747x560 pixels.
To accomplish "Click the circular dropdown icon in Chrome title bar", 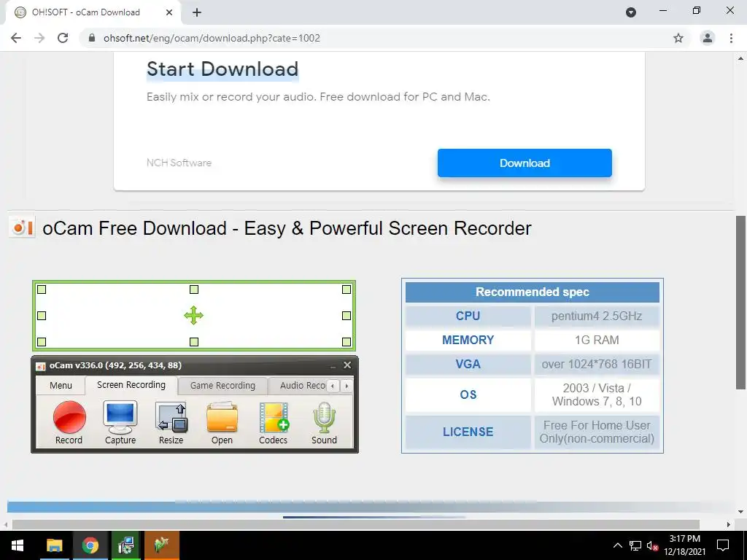I will coord(631,12).
